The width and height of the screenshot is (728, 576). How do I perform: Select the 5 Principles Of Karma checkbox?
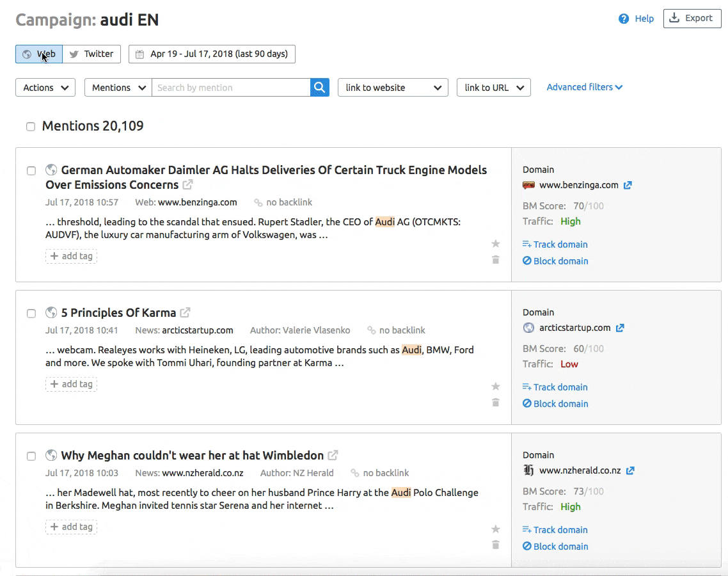pyautogui.click(x=31, y=314)
